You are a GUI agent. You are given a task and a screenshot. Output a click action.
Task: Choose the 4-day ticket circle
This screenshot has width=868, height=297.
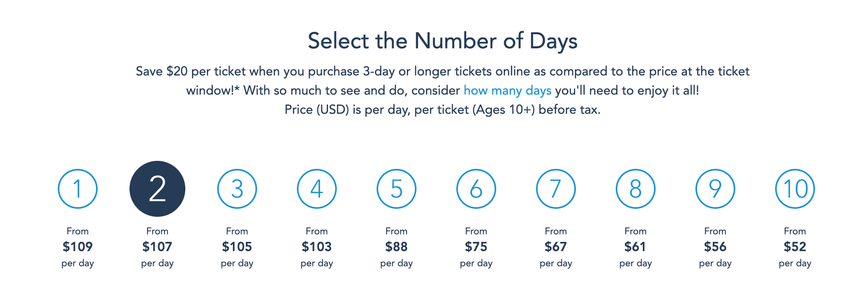click(x=317, y=189)
